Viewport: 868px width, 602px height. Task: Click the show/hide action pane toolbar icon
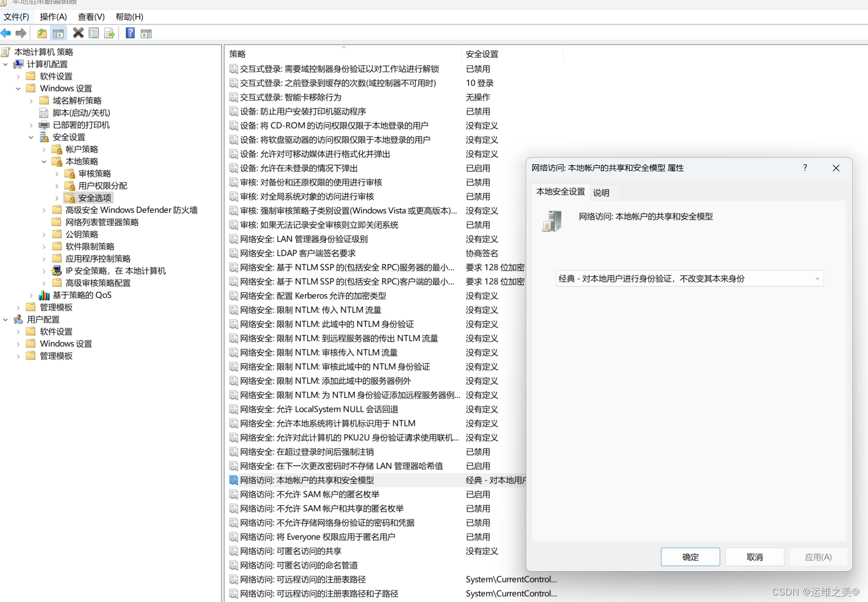click(146, 34)
